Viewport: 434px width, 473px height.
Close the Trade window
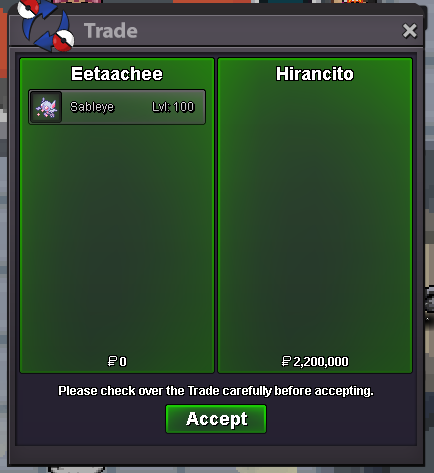410,31
